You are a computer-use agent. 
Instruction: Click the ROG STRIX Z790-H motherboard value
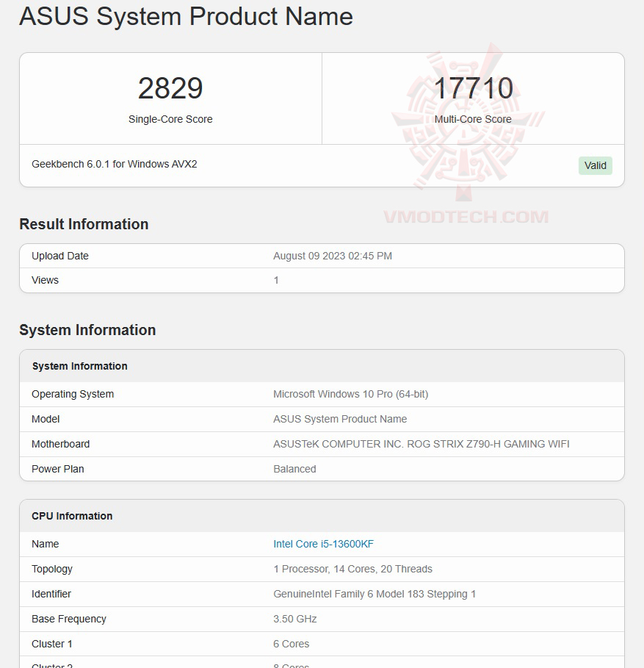(x=421, y=444)
